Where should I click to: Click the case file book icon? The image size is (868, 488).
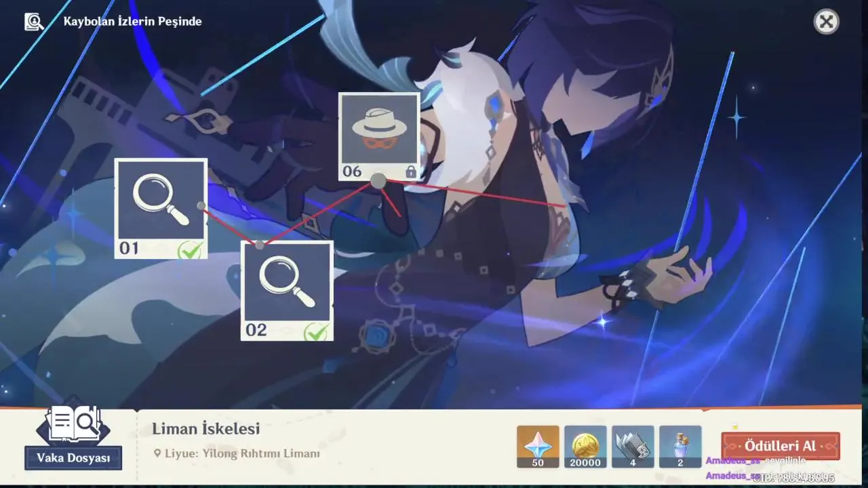(x=73, y=424)
